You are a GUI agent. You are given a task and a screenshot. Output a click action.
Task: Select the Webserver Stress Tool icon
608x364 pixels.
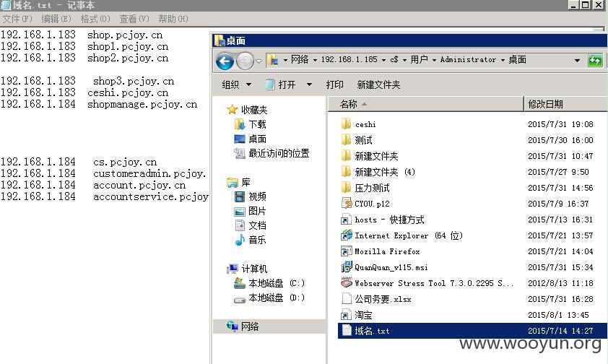(347, 282)
